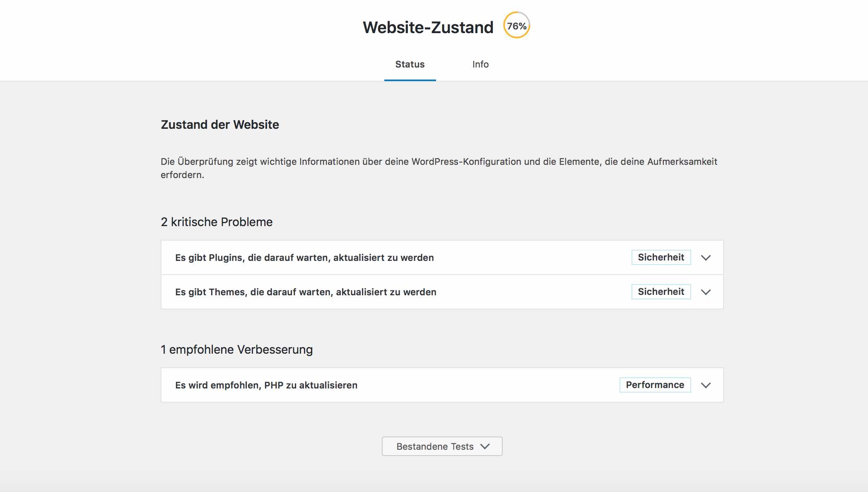Click the '2 kritische Probleme' heading
Image resolution: width=868 pixels, height=492 pixels.
(x=217, y=222)
